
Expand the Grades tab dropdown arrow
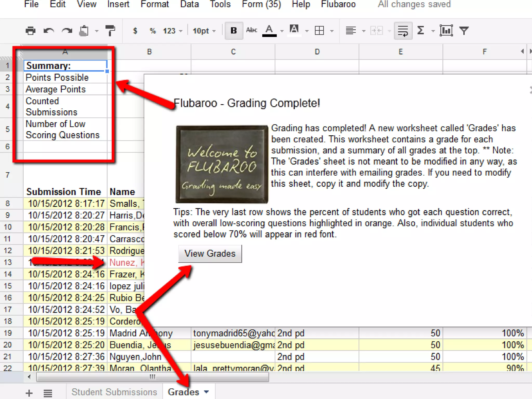tap(207, 392)
